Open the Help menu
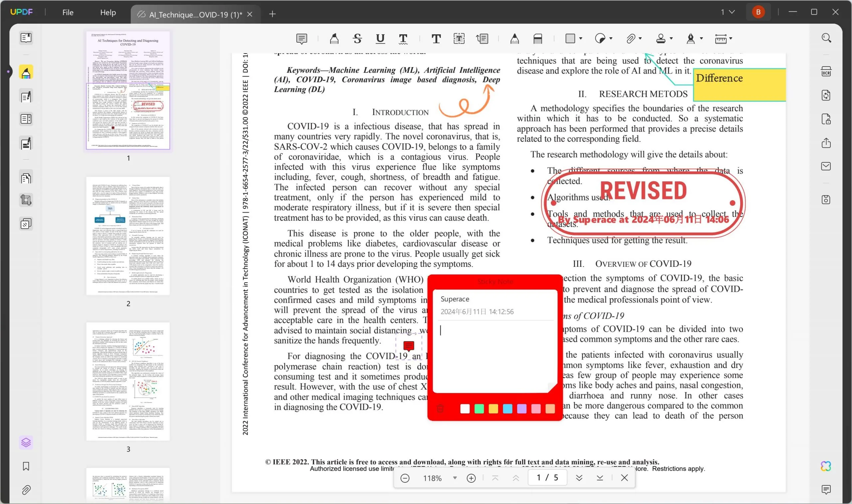Screen dimensions: 852x504 pos(108,13)
